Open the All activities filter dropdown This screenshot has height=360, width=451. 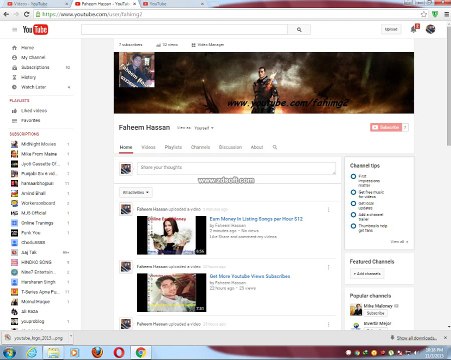136,192
